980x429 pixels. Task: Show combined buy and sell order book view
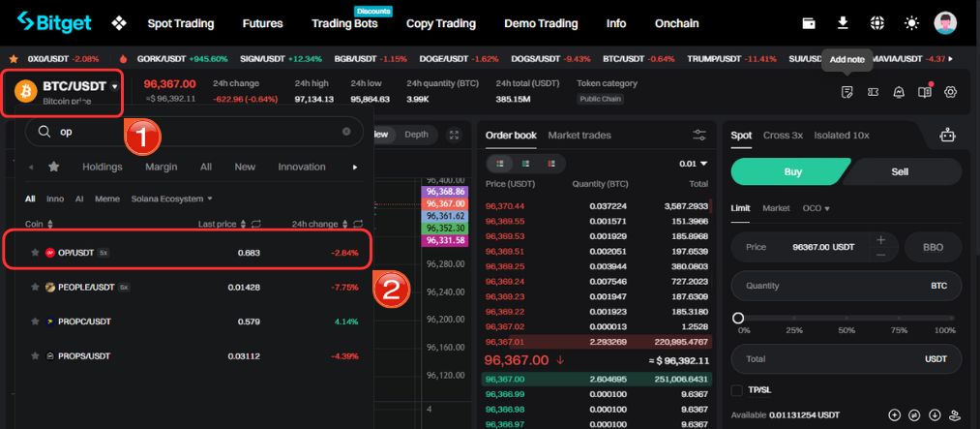click(x=500, y=164)
